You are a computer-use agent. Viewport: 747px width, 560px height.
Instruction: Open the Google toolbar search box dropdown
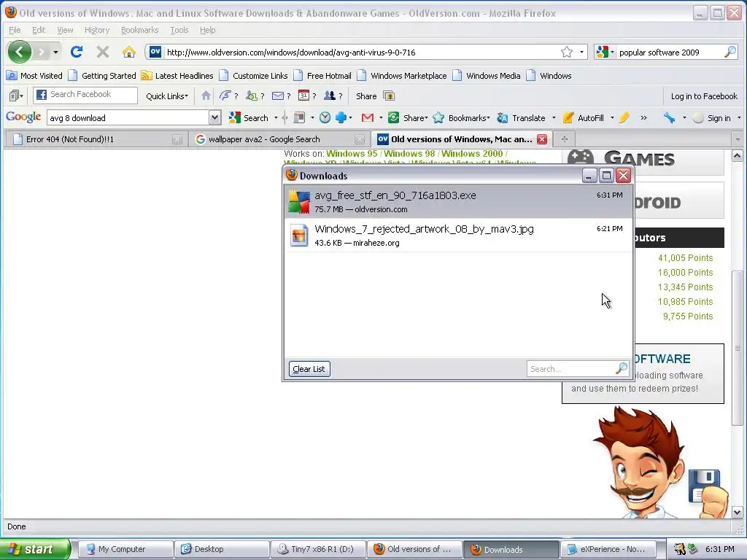tap(215, 117)
